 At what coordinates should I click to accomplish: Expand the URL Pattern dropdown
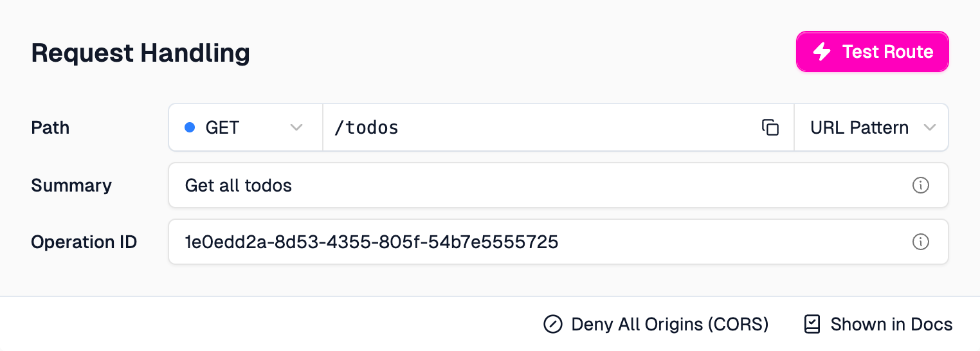pos(871,127)
